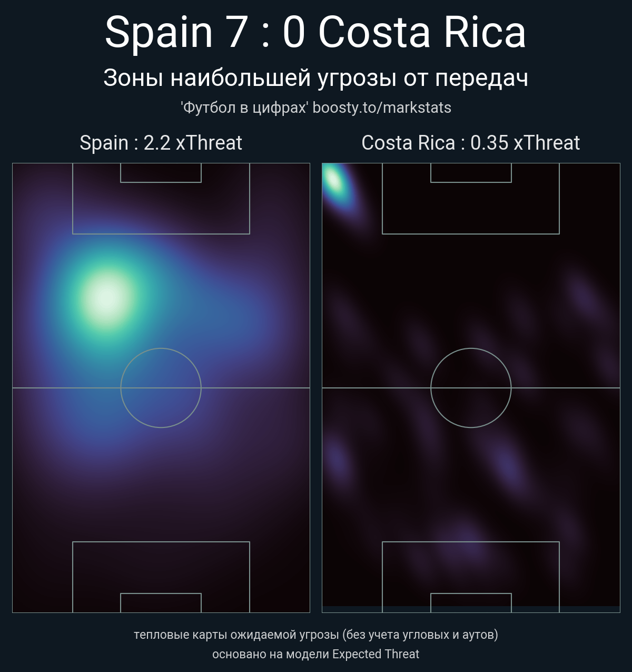This screenshot has width=632, height=672.
Task: Click the top six-yard box on Costa Rica's pitch
Action: pyautogui.click(x=471, y=173)
